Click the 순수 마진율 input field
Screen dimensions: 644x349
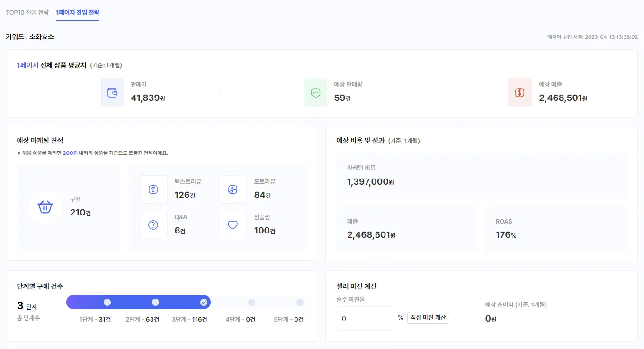[365, 318]
